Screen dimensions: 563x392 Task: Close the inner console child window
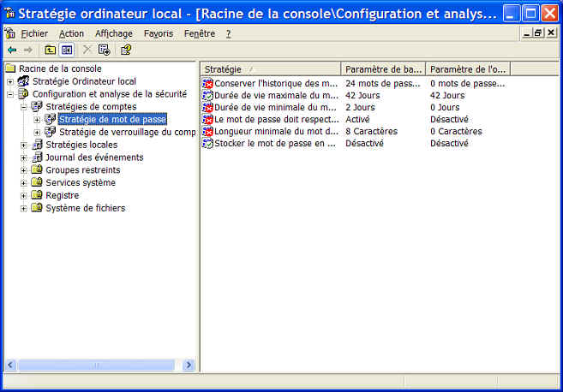pyautogui.click(x=551, y=33)
